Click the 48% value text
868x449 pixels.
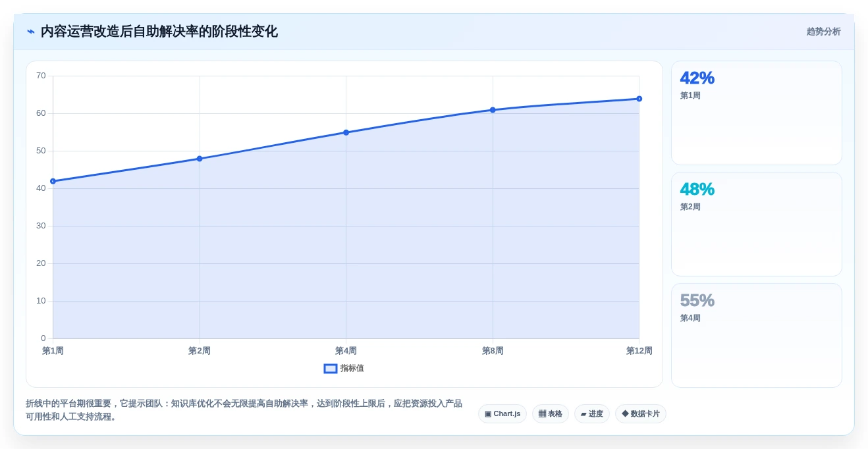coord(697,189)
